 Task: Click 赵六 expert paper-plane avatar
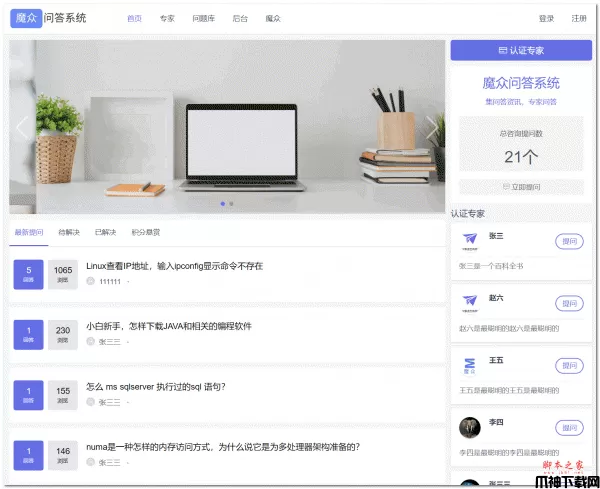pos(470,303)
